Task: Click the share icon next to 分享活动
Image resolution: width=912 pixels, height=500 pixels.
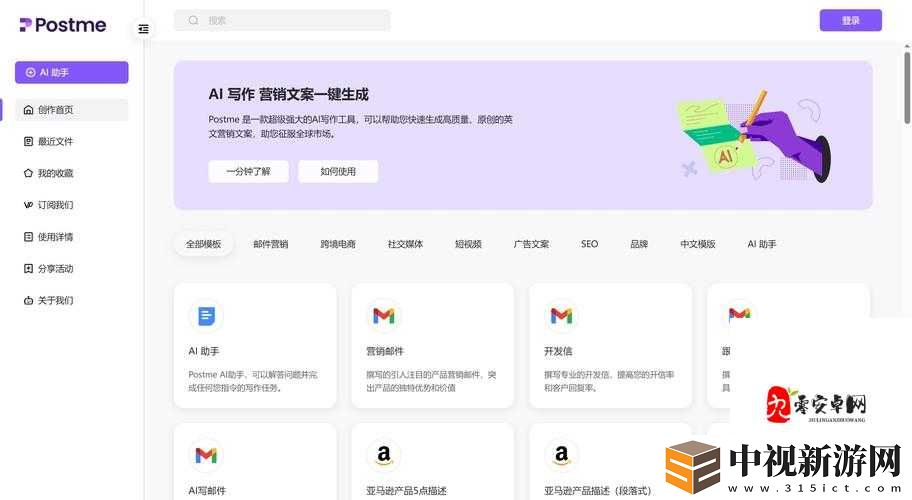Action: click(28, 269)
